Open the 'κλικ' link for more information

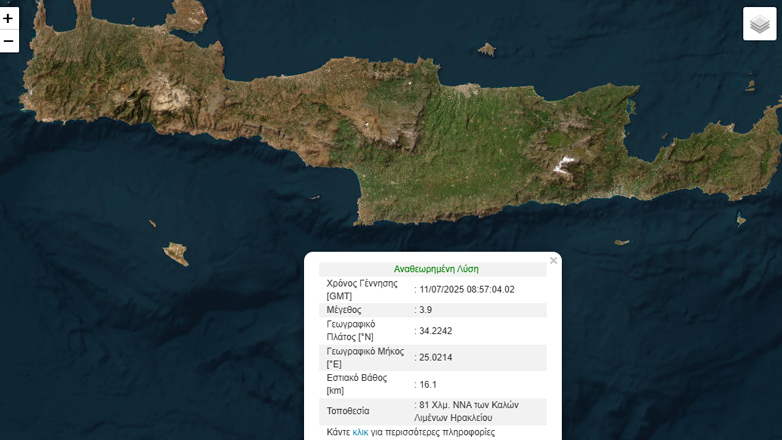[360, 432]
